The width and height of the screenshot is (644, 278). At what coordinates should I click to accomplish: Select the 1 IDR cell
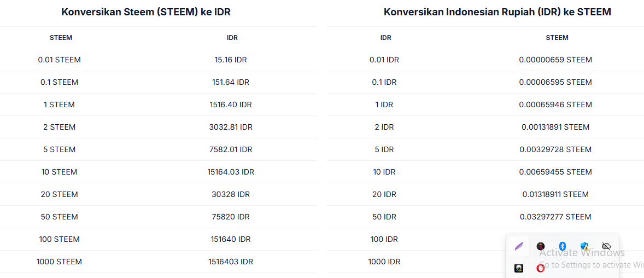(384, 105)
